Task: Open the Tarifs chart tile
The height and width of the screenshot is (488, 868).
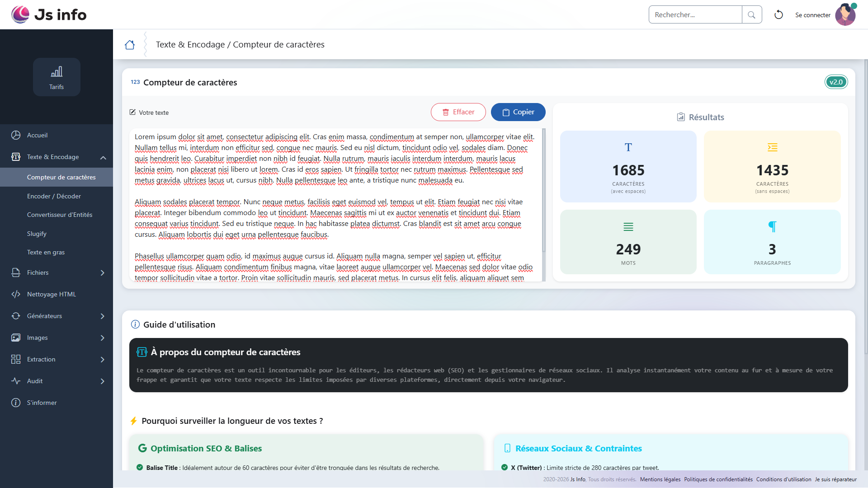Action: 57,77
